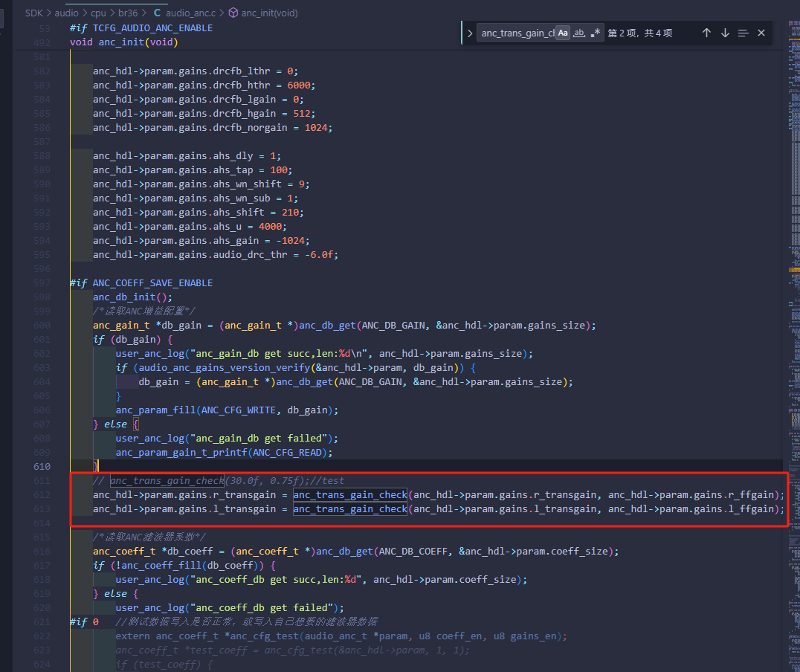This screenshot has height=672, width=800.
Task: Click "anc_gain_db get failed" string on line 608
Action: (x=259, y=439)
